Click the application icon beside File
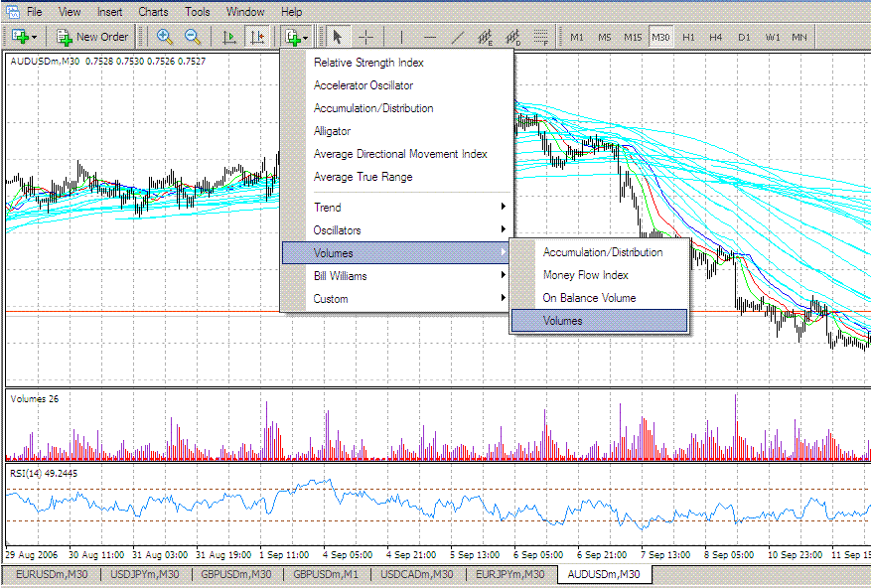871x588 pixels. click(11, 11)
